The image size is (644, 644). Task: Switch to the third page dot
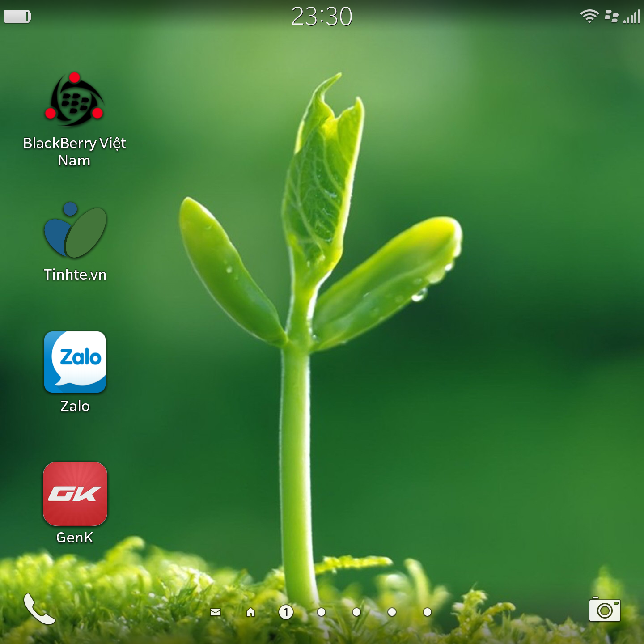(x=356, y=612)
